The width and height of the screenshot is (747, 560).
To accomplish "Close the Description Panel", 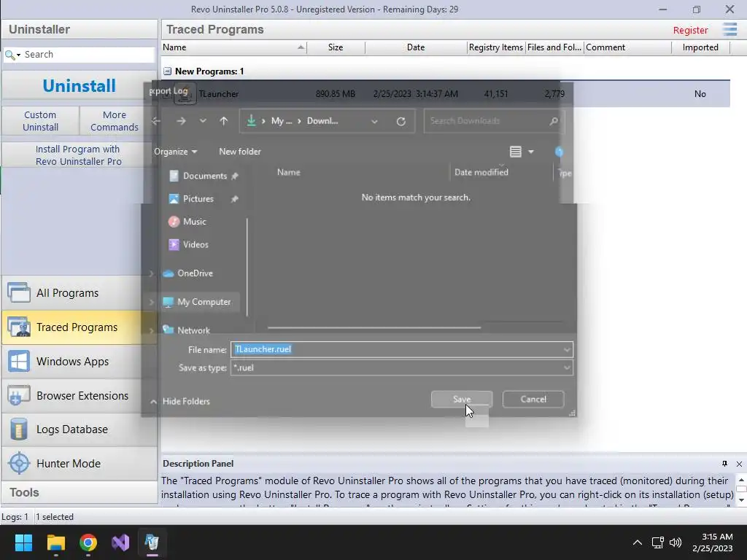I will pyautogui.click(x=739, y=464).
